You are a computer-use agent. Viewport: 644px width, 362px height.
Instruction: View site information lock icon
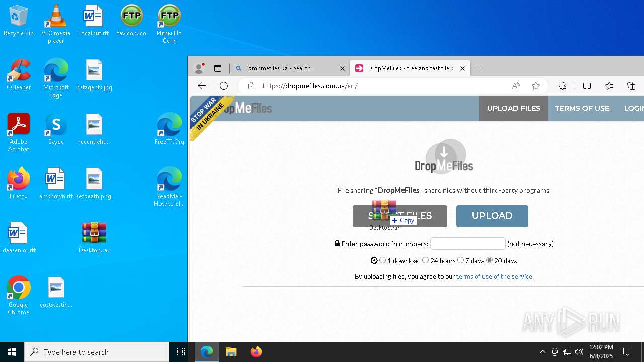(x=251, y=86)
